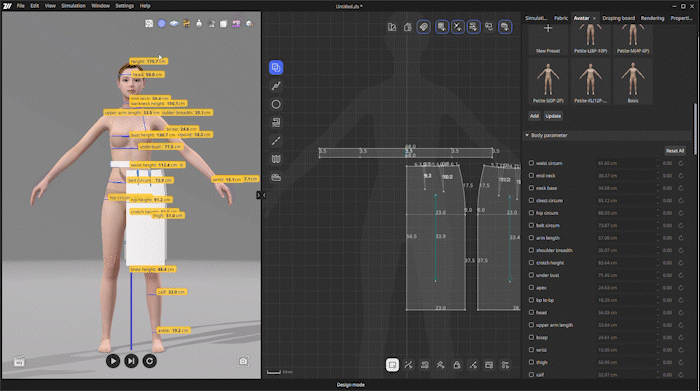The width and height of the screenshot is (700, 391).
Task: Close the Avatar tab
Action: 594,18
